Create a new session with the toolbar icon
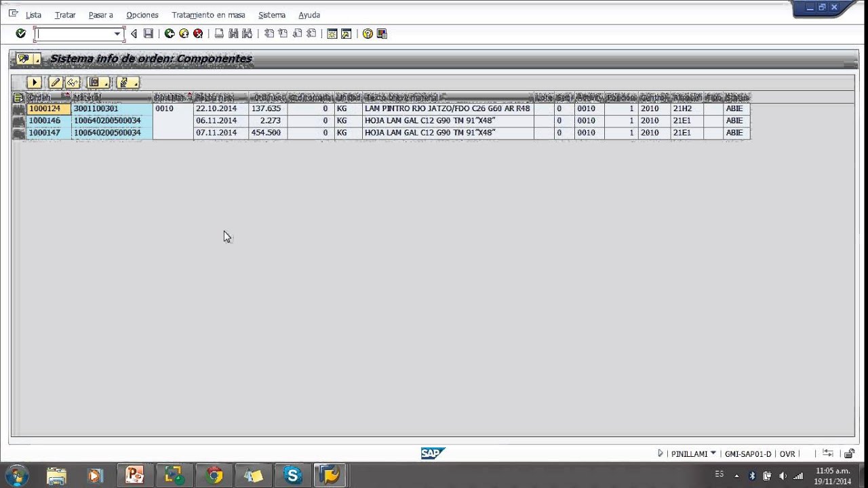This screenshot has height=488, width=868. 332,33
